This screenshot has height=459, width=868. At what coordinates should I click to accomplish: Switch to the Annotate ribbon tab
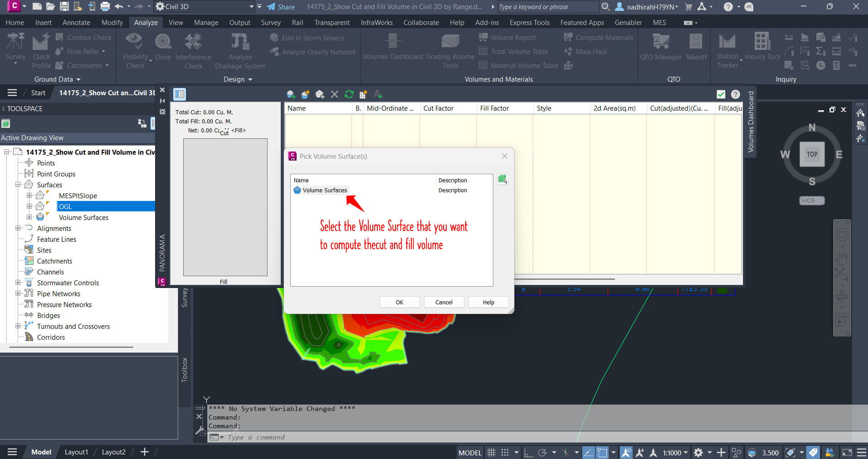76,22
